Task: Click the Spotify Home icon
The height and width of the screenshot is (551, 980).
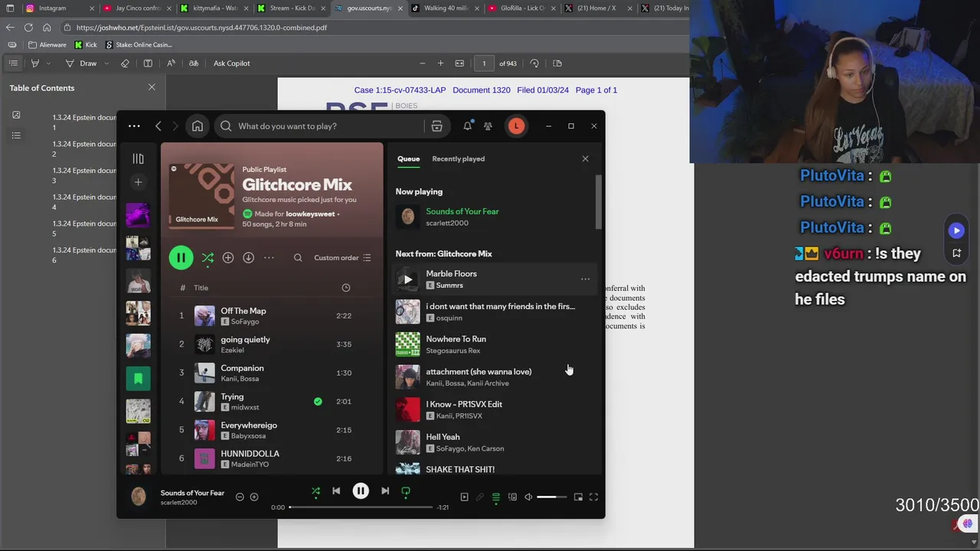Action: [x=198, y=126]
